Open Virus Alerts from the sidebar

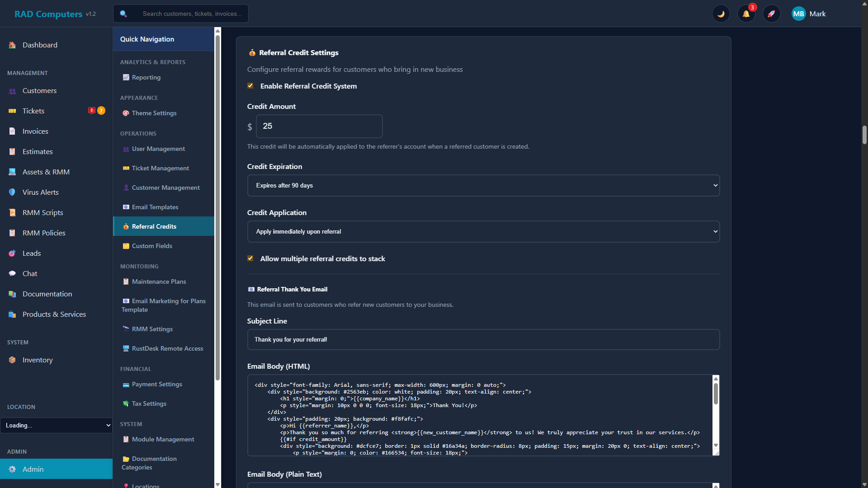point(40,192)
